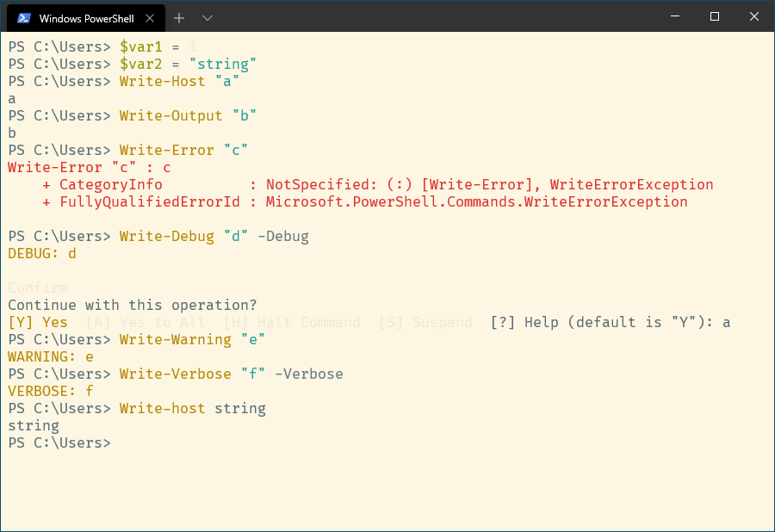Viewport: 775px width, 532px height.
Task: Click the last string output line
Action: [x=34, y=426]
